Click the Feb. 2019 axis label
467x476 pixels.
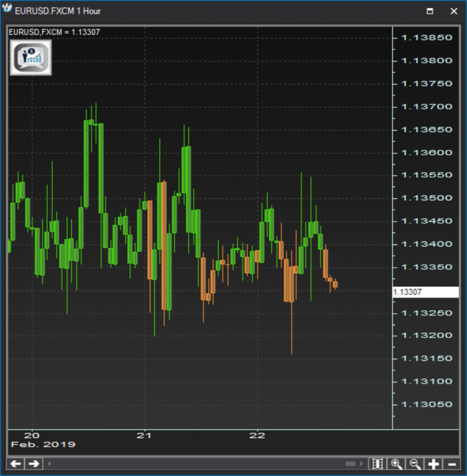[x=43, y=445]
